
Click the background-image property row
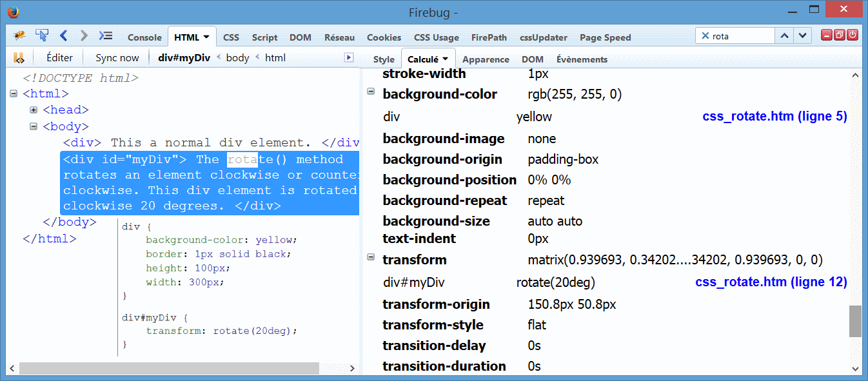click(469, 139)
